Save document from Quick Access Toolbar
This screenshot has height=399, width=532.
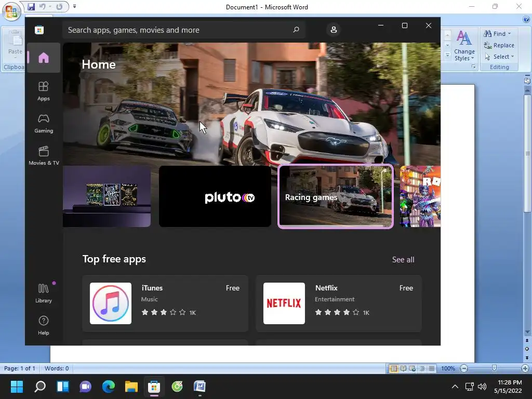click(x=31, y=6)
